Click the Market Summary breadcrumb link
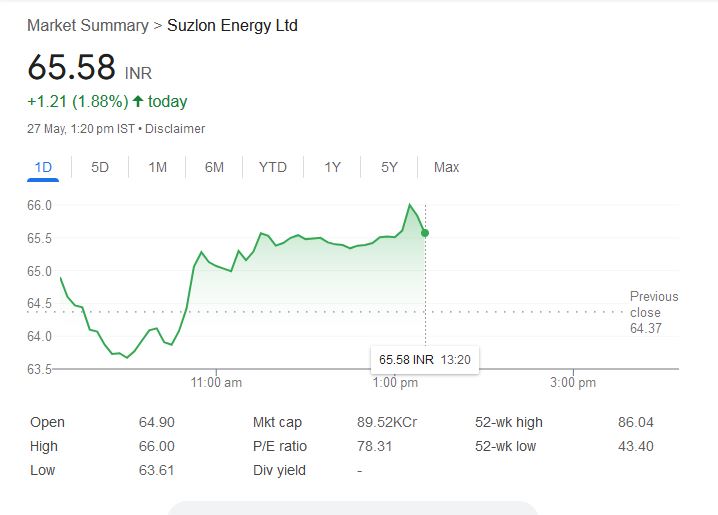The height and width of the screenshot is (515, 718). [87, 25]
